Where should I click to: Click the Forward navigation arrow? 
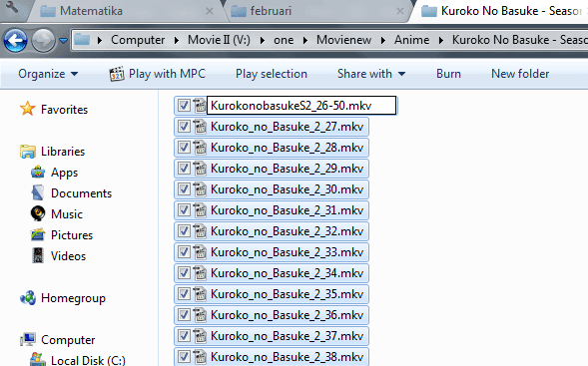43,40
